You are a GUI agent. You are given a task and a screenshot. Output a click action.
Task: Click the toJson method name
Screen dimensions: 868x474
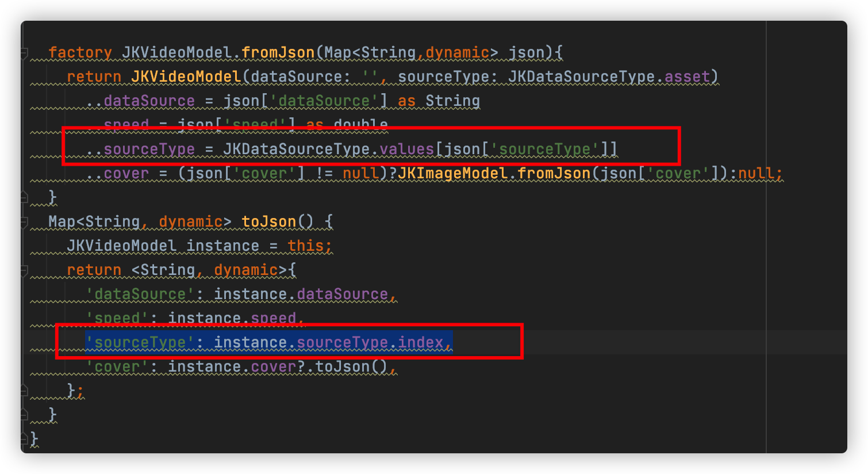click(269, 221)
